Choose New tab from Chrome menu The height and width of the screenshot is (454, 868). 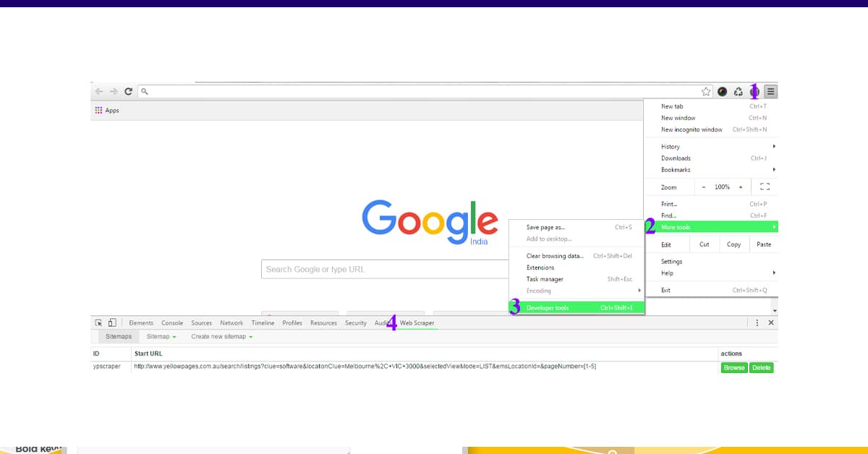[711, 106]
